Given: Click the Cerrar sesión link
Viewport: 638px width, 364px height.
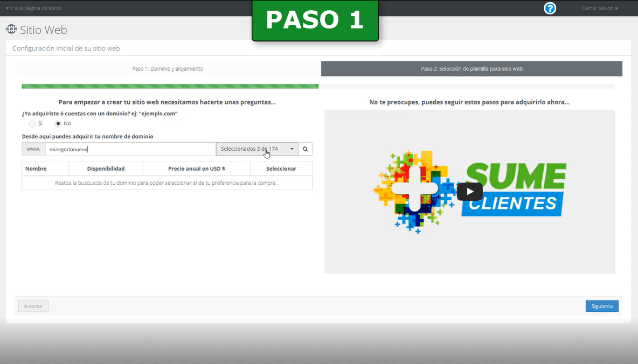Looking at the screenshot, I should click(600, 8).
